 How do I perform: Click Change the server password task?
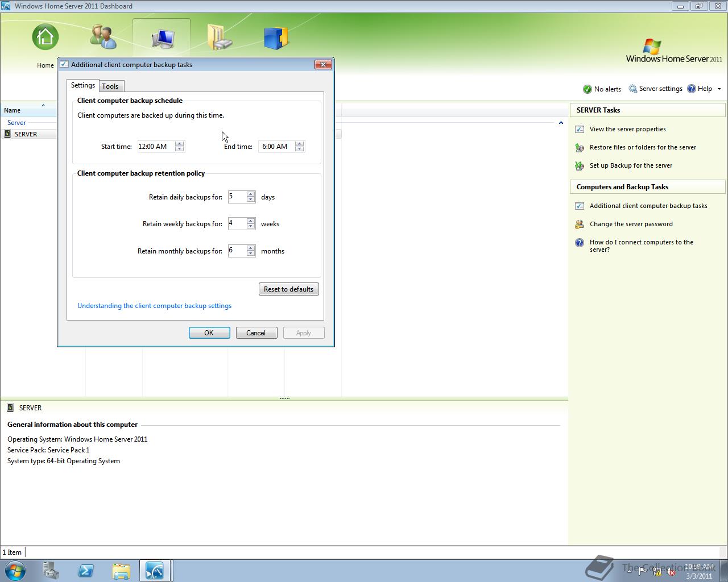pyautogui.click(x=631, y=224)
